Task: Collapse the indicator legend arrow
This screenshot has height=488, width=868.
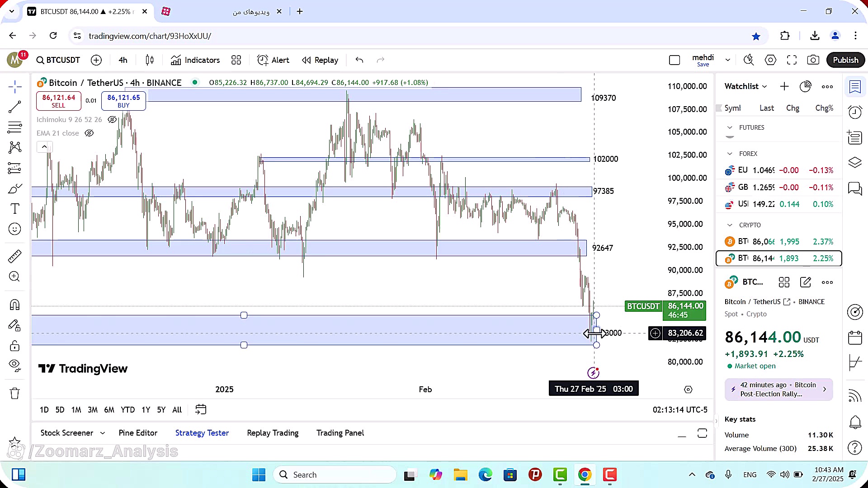Action: coord(44,147)
